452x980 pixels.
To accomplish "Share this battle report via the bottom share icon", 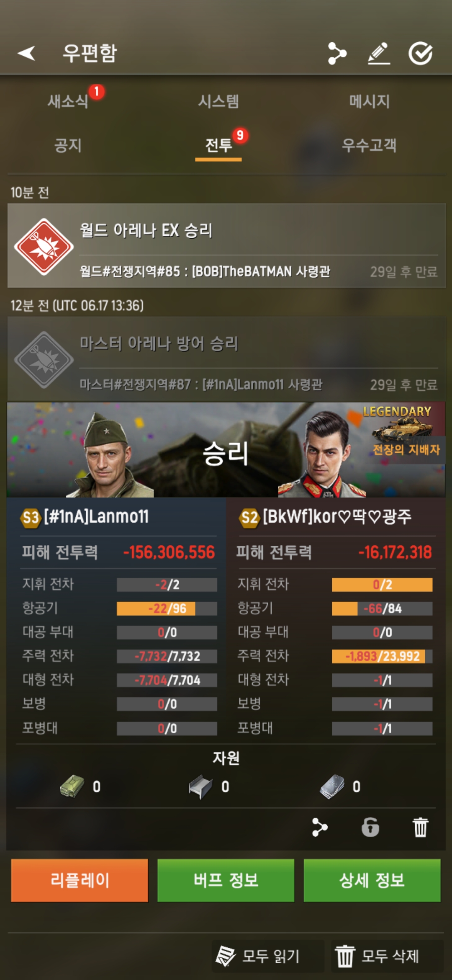I will click(320, 827).
